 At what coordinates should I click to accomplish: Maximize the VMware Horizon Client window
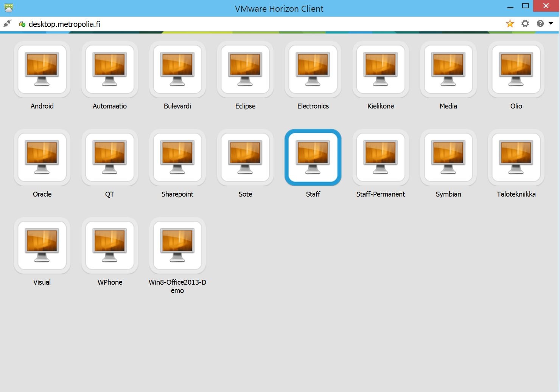click(x=526, y=6)
